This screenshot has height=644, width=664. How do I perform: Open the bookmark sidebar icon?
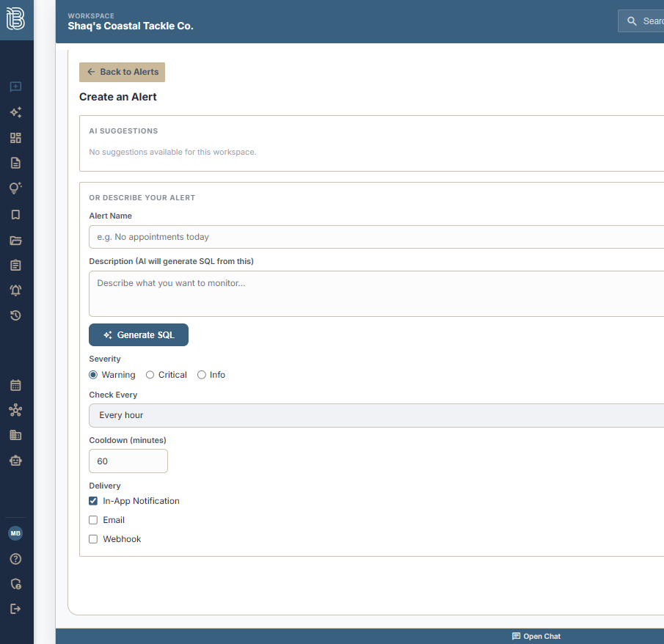click(x=15, y=215)
